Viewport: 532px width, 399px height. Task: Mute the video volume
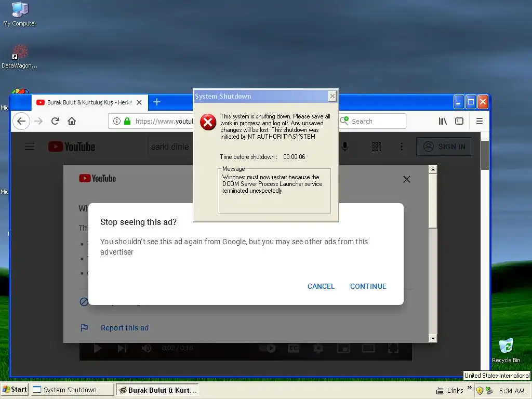pyautogui.click(x=147, y=349)
